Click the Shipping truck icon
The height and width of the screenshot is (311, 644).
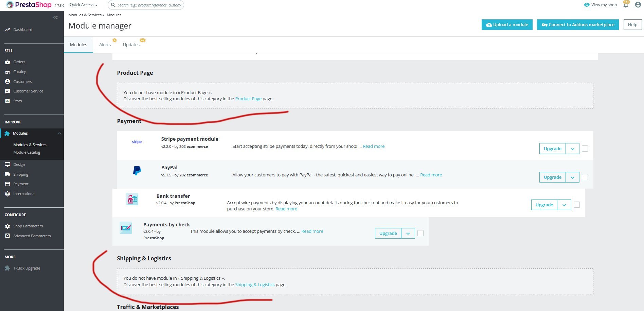click(7, 174)
